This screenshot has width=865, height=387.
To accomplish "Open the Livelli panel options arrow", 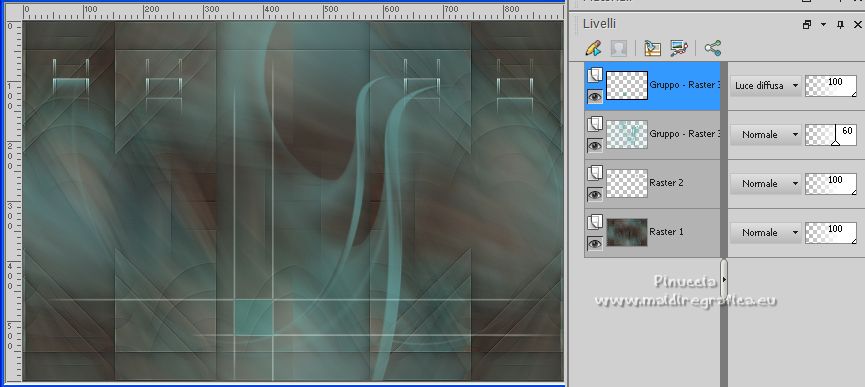I will [x=824, y=24].
